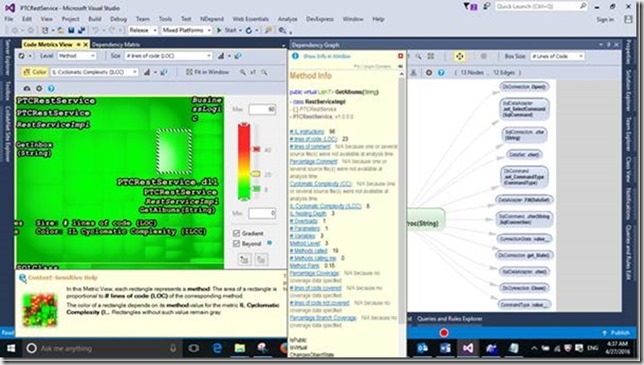The image size is (644, 365).
Task: Click the Save All icon in main toolbar
Action: click(81, 30)
